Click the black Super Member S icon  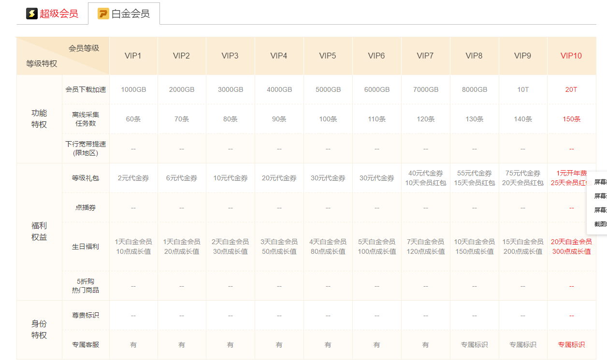(32, 14)
